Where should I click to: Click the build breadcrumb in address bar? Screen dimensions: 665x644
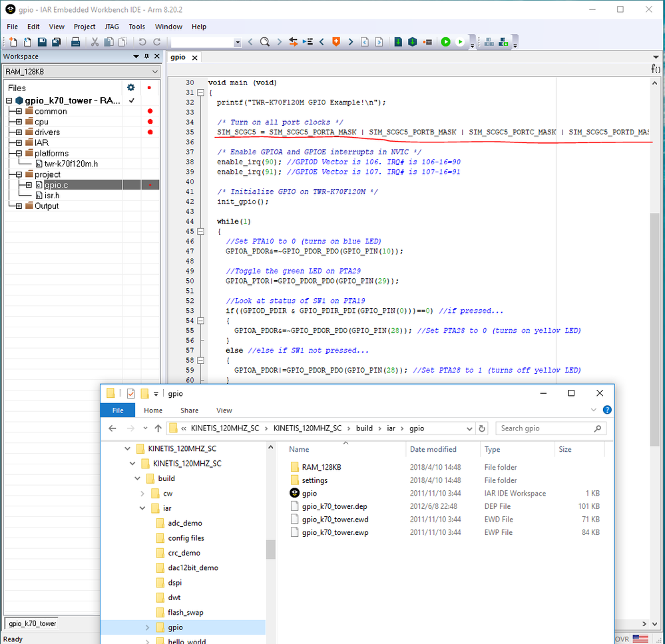(x=364, y=428)
